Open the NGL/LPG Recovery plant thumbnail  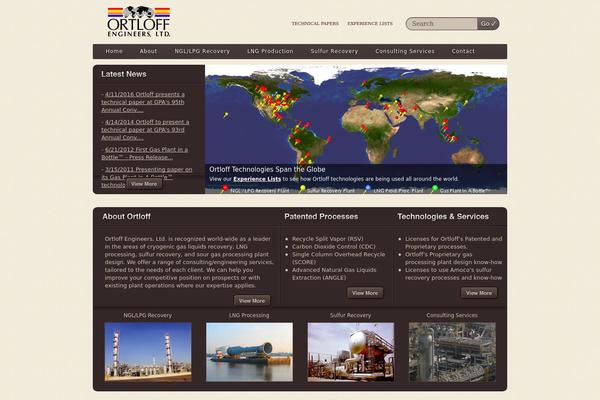[148, 352]
